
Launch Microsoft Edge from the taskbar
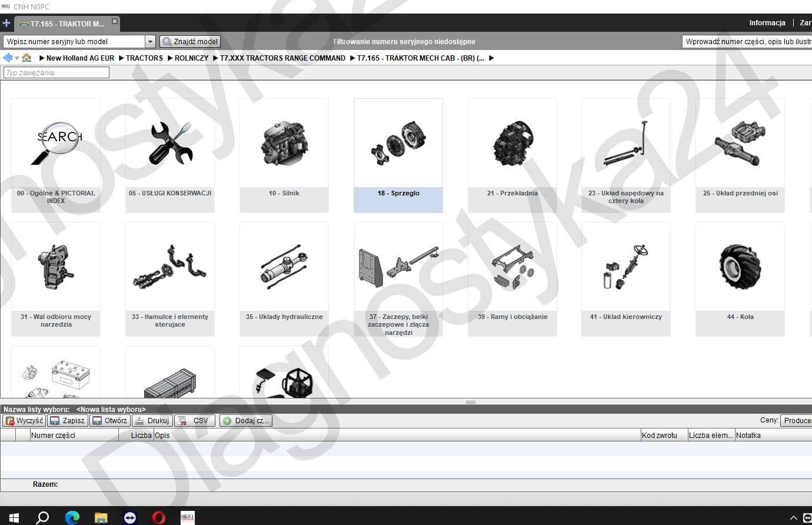(x=72, y=517)
